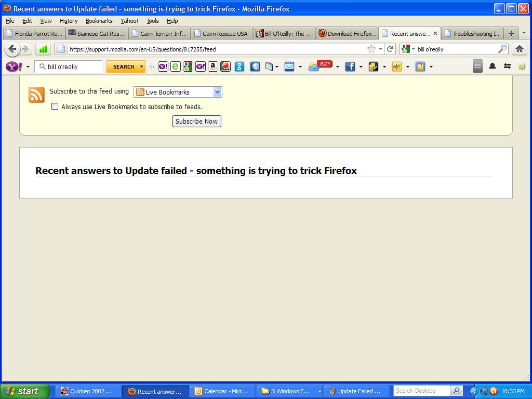The height and width of the screenshot is (399, 532).
Task: Open the weather 82° icon
Action: tap(320, 65)
